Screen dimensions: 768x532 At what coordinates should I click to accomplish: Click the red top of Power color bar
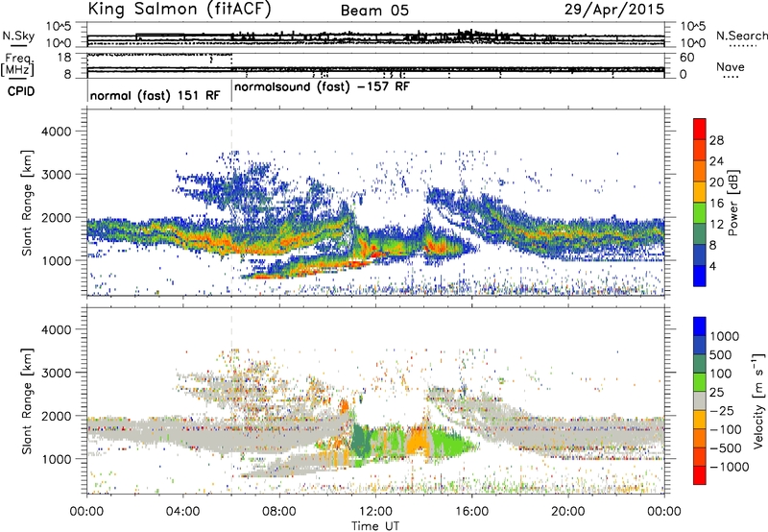[x=700, y=129]
